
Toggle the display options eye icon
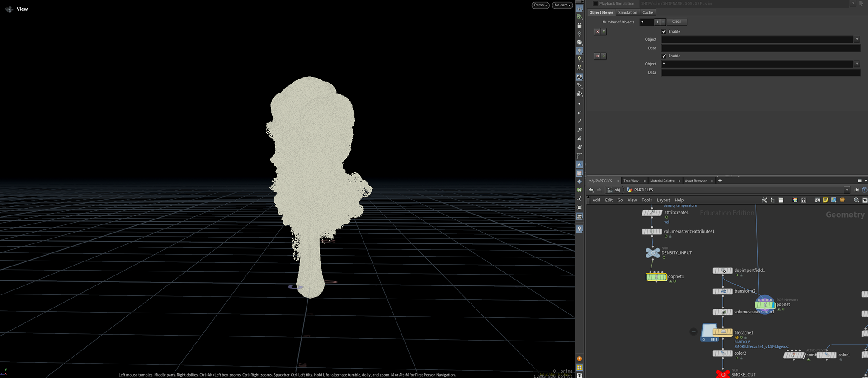[865, 200]
